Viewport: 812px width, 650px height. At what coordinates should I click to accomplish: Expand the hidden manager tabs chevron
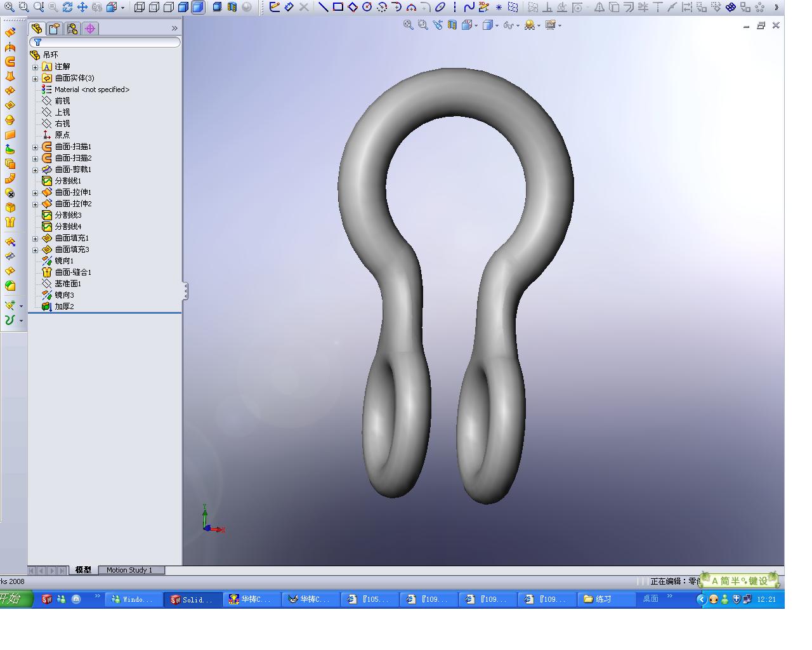click(x=174, y=29)
